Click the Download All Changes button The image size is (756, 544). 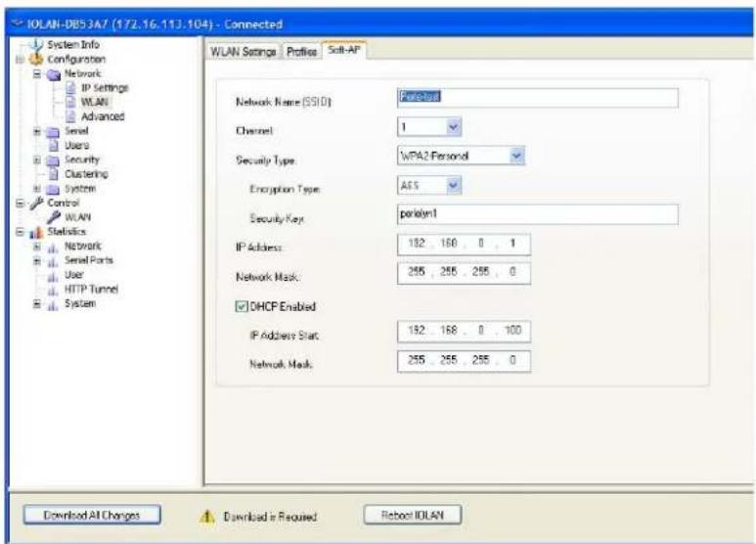point(92,515)
